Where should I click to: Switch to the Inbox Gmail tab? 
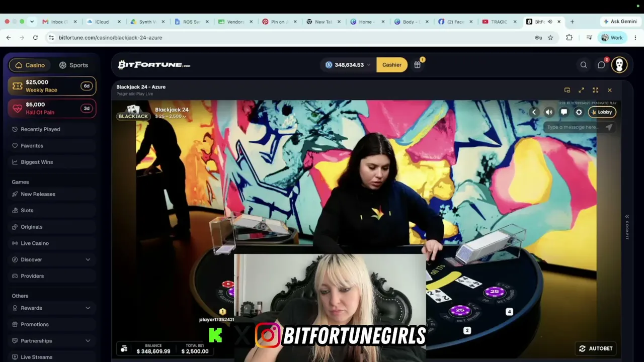click(58, 22)
